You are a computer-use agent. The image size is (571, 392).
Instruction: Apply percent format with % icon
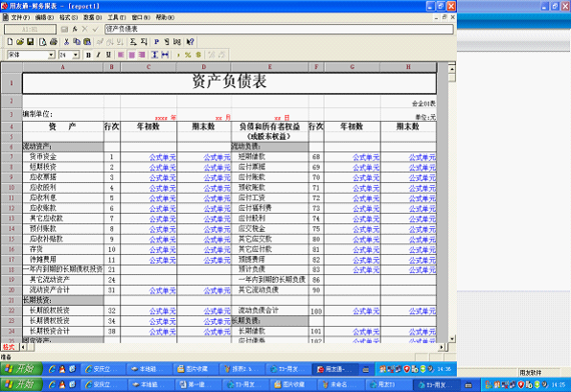[x=188, y=55]
